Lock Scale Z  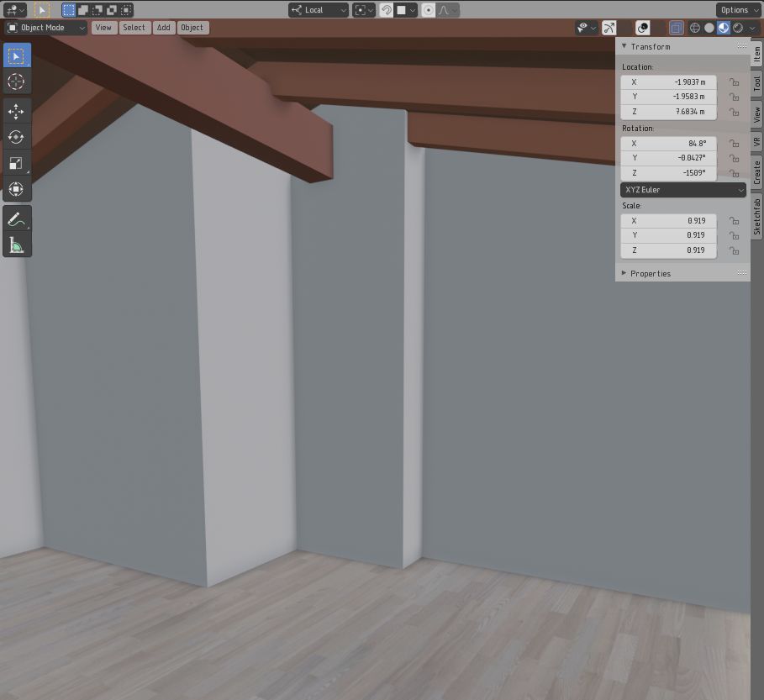point(735,250)
